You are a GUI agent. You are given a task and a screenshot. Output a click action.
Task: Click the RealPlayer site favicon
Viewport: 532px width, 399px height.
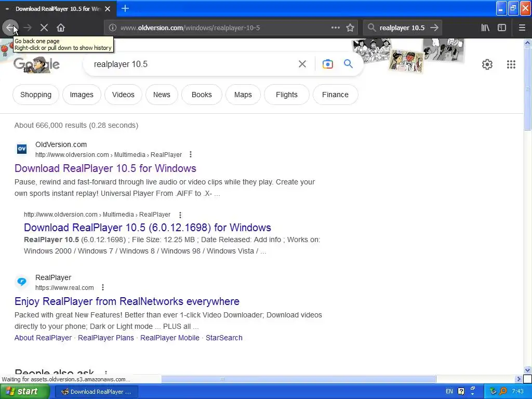pyautogui.click(x=22, y=282)
